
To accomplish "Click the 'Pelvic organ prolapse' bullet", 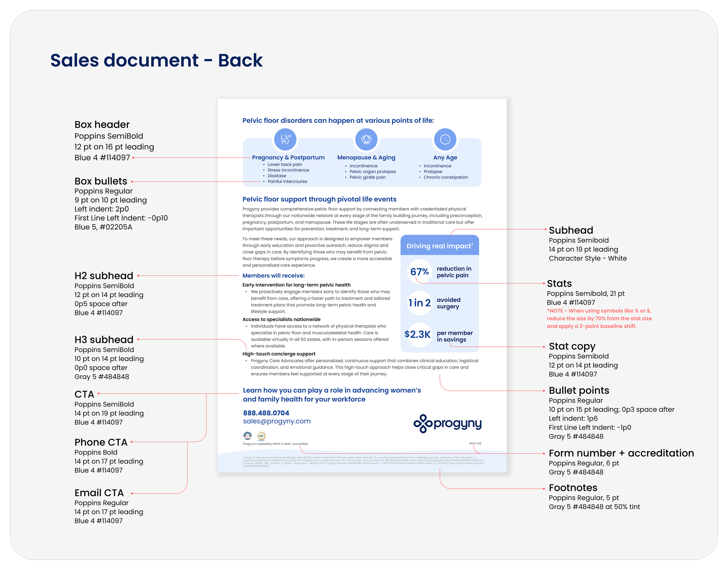I will [372, 172].
